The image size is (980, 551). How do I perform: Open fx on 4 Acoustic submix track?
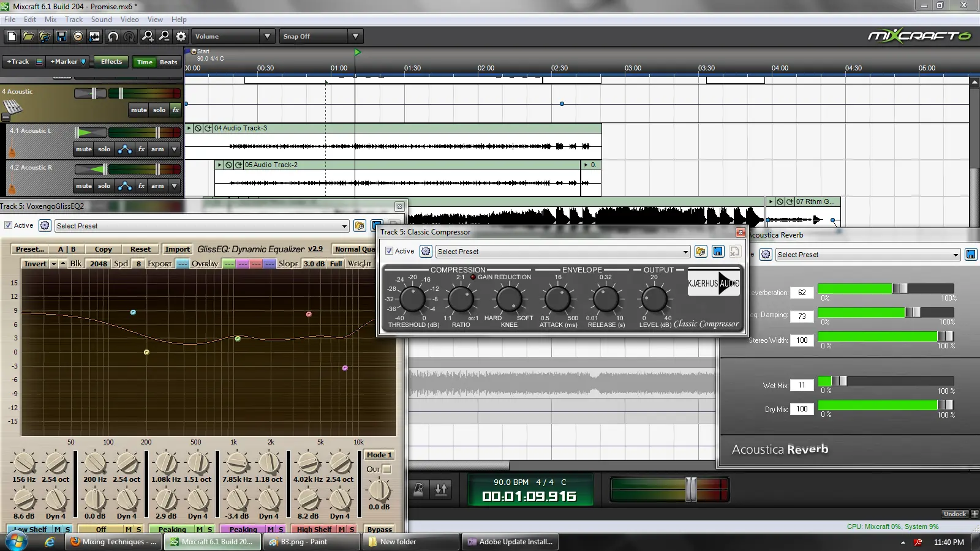point(176,110)
